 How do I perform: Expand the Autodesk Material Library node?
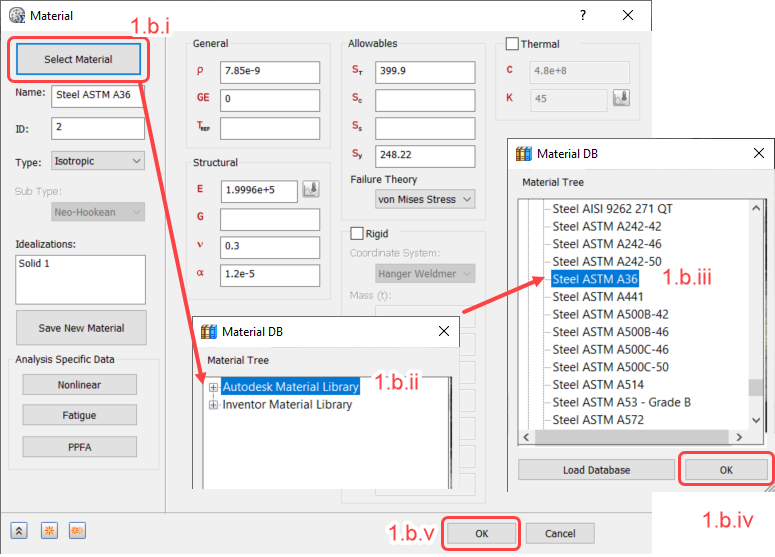(213, 387)
